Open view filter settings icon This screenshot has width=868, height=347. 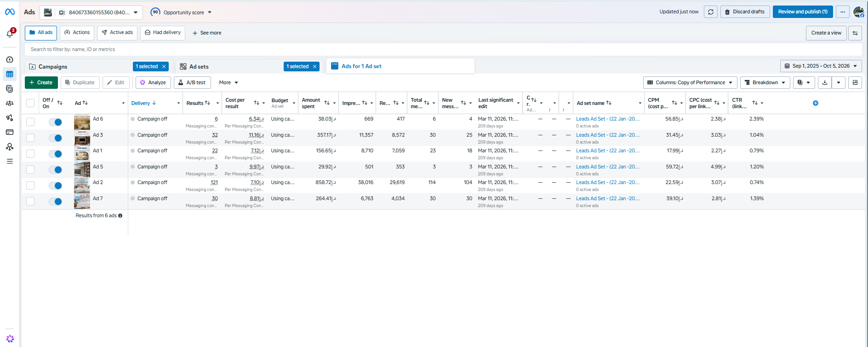[855, 33]
